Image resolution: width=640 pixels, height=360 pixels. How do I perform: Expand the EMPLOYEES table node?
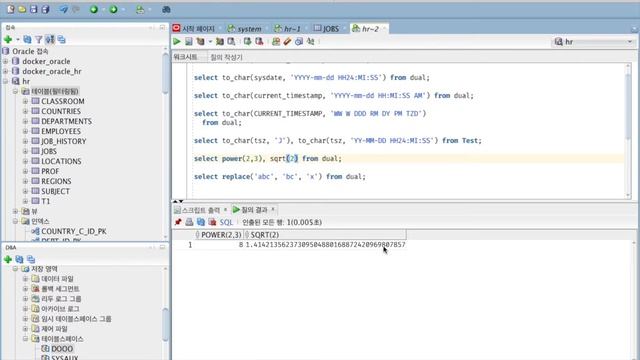25,131
